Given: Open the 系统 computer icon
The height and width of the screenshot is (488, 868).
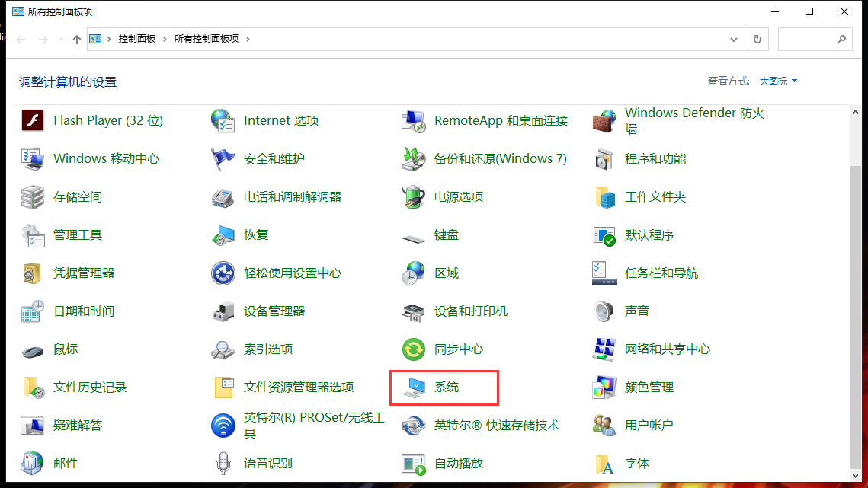Looking at the screenshot, I should [x=414, y=388].
